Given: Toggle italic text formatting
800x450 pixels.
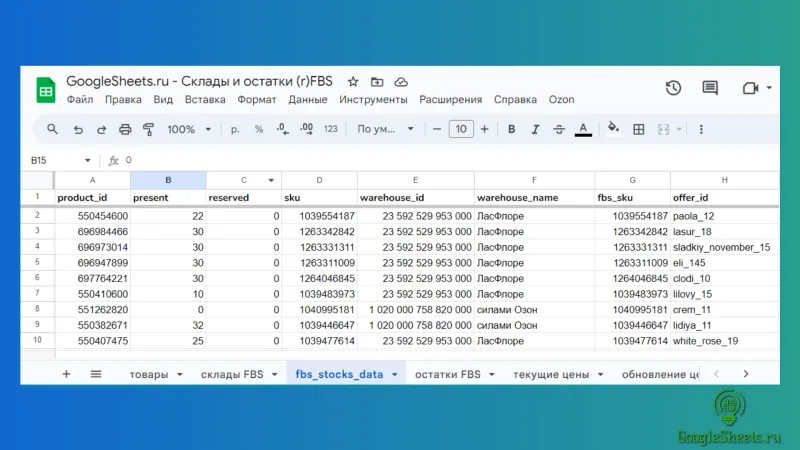Looking at the screenshot, I should coord(535,129).
